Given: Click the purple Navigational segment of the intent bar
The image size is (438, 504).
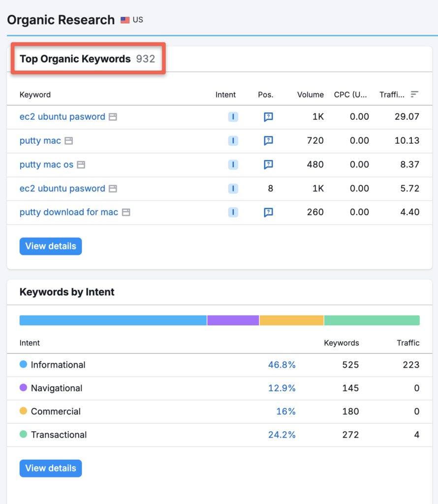Looking at the screenshot, I should (232, 320).
